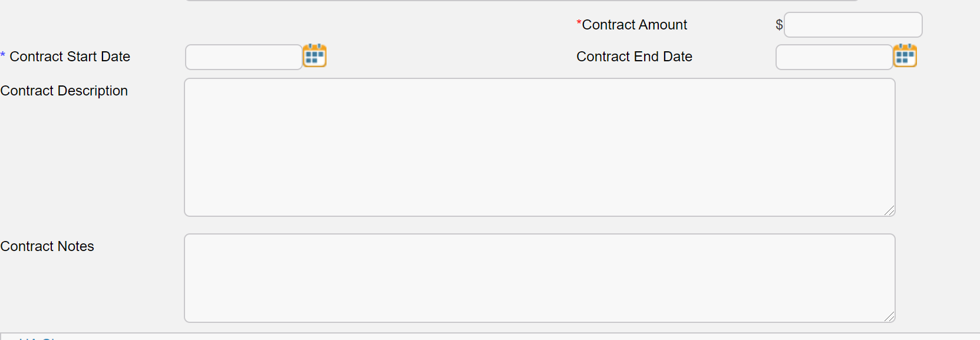The height and width of the screenshot is (340, 980).
Task: Click the partially visible blue link at bottom
Action: (37, 338)
